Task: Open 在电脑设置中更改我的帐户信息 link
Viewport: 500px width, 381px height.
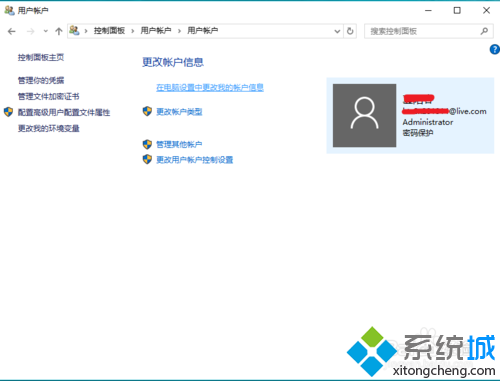Action: click(x=210, y=87)
